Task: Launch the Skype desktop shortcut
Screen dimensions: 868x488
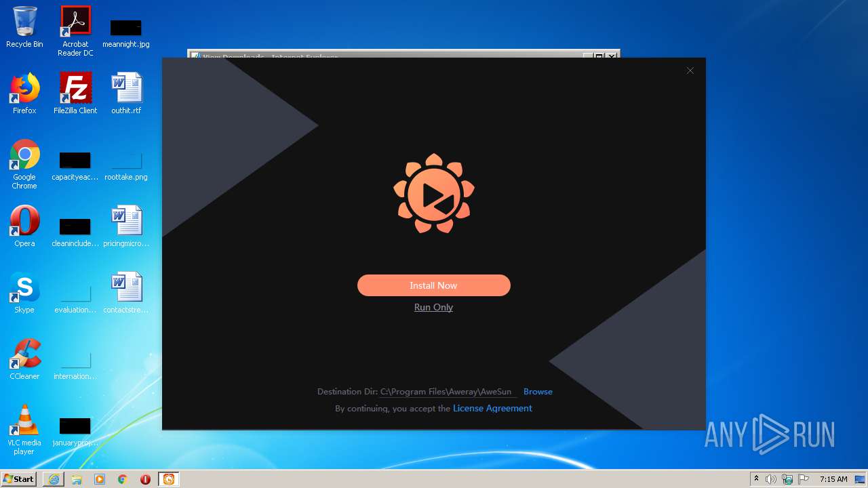Action: tap(24, 293)
